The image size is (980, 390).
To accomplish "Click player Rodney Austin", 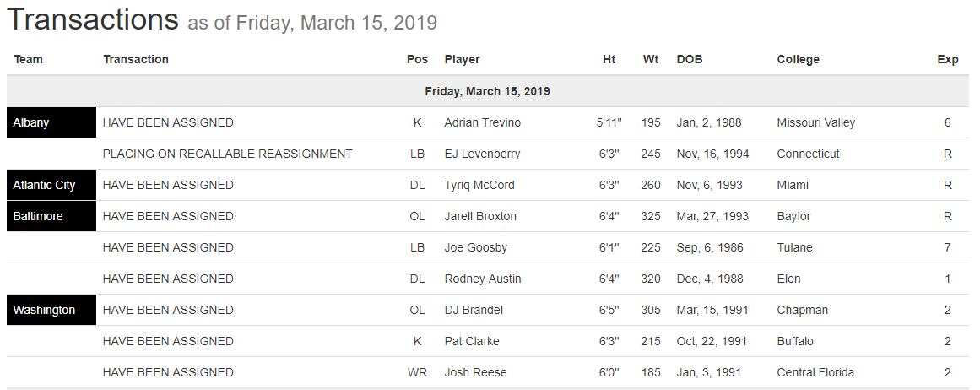I will click(x=482, y=279).
